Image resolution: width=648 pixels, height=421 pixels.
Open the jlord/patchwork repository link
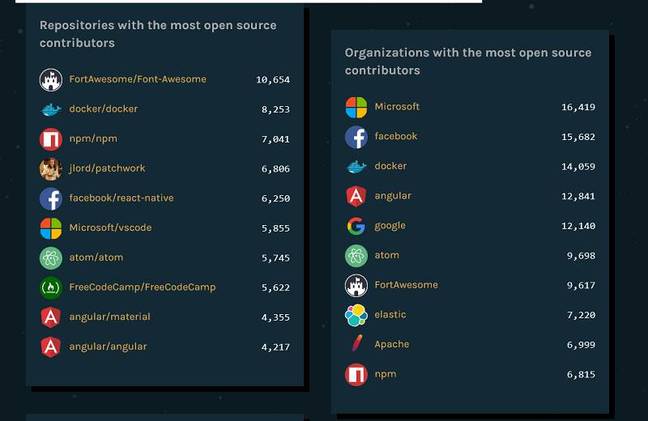point(107,169)
